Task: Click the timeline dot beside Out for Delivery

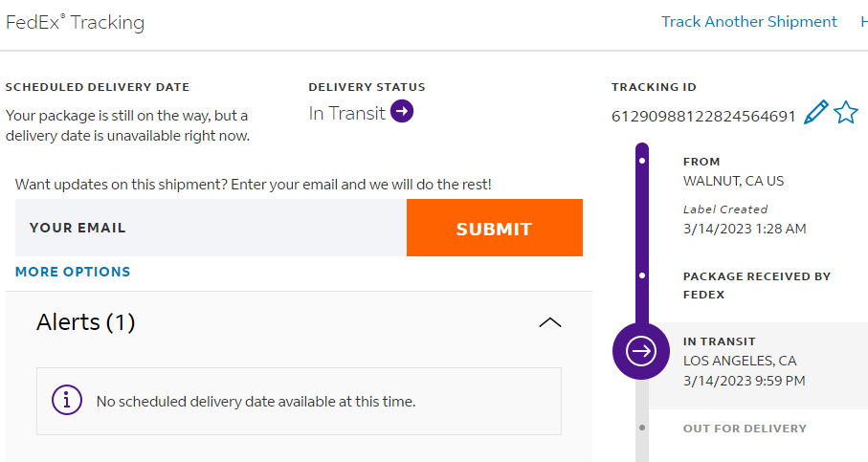Action: [x=641, y=428]
